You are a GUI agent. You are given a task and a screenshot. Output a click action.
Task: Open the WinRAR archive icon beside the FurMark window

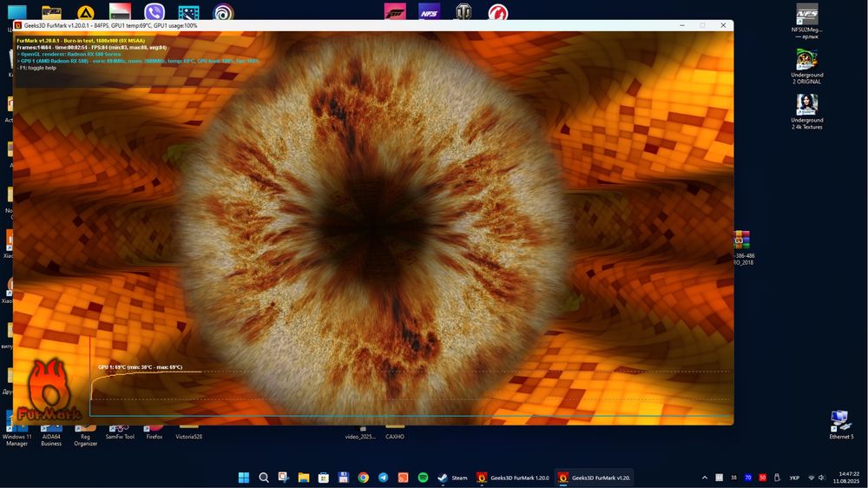742,240
